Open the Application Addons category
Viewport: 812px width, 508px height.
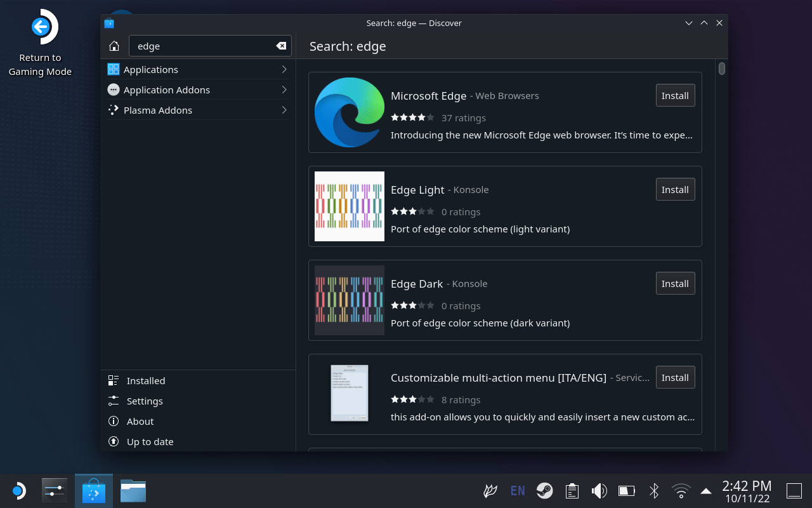198,90
